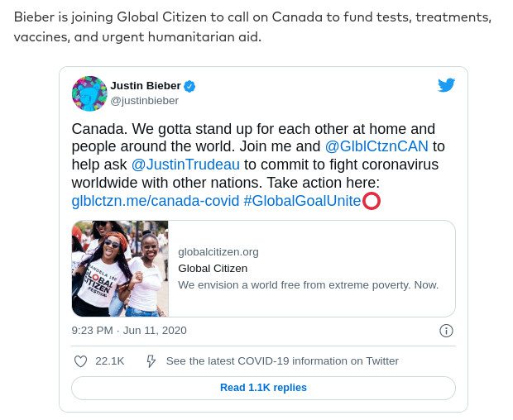This screenshot has width=513, height=420.
Task: Visit the @GlblCtznCAN mention
Action: tap(376, 146)
